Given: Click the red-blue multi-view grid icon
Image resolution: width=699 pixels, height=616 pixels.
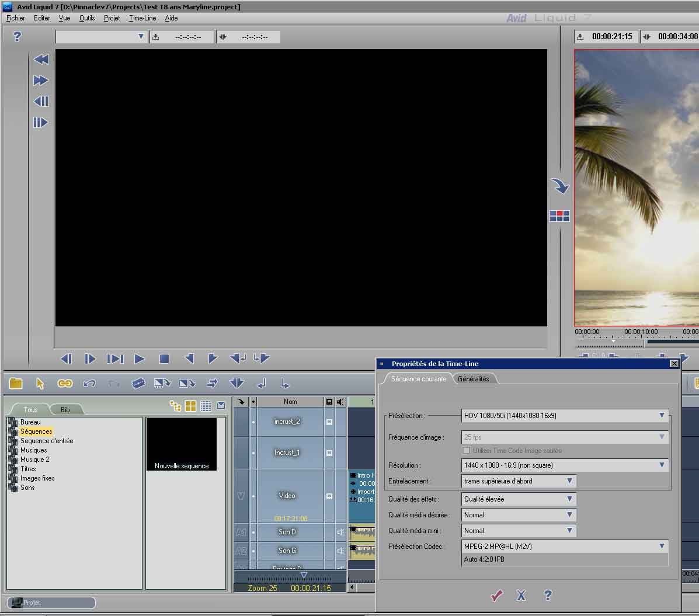Looking at the screenshot, I should coord(559,216).
